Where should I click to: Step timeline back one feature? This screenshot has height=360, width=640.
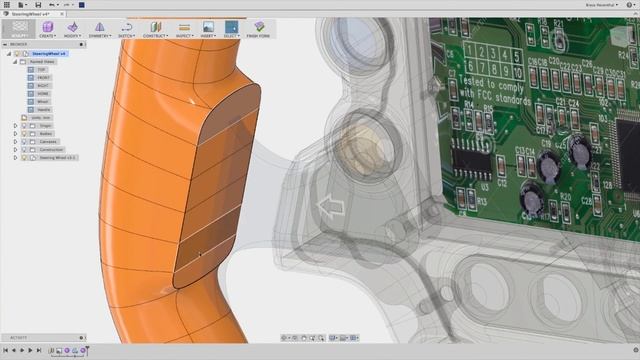pyautogui.click(x=13, y=350)
